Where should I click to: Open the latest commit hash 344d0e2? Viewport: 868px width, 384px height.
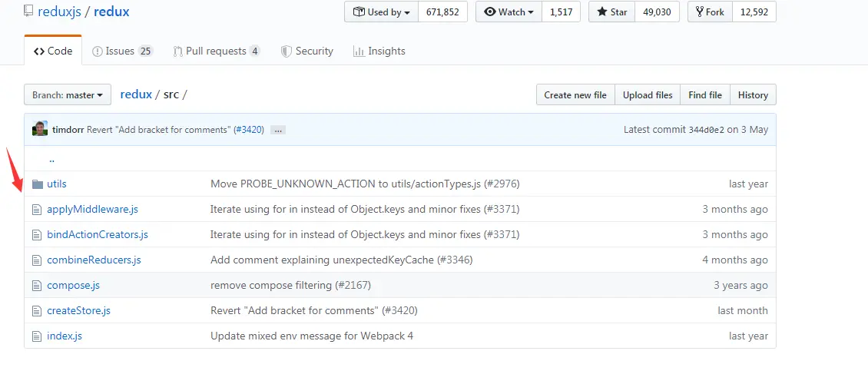706,130
